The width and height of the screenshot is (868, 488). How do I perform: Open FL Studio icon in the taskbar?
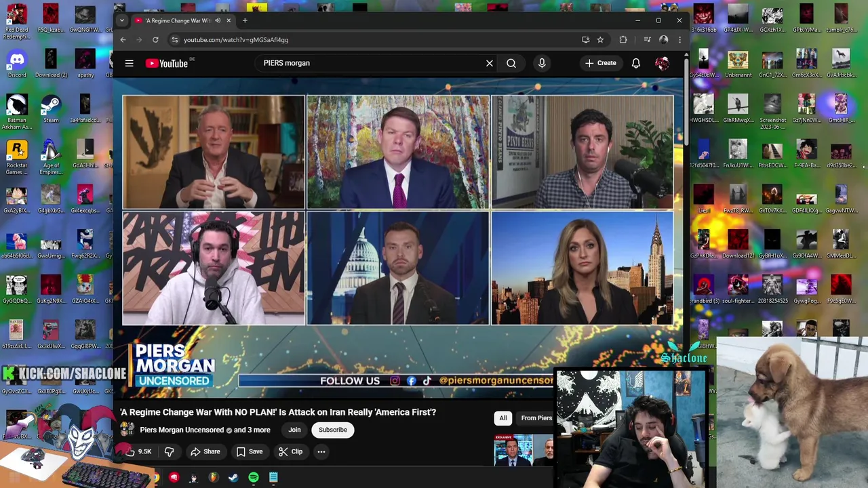coord(214,478)
